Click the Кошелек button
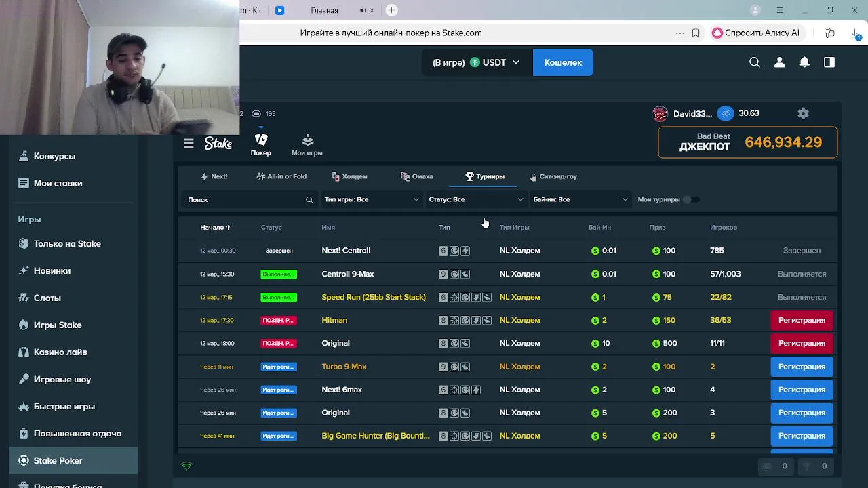The image size is (868, 488). [x=563, y=62]
